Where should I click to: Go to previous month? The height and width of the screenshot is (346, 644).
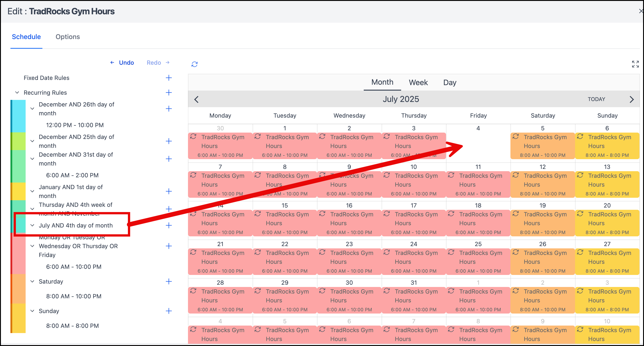197,99
